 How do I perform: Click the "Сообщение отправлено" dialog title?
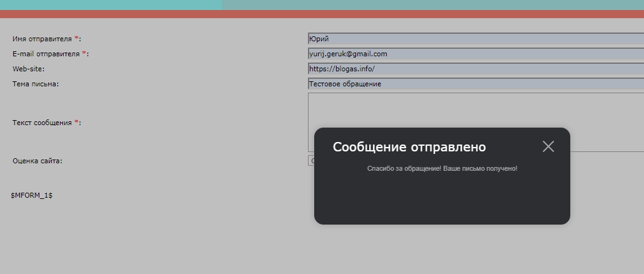click(x=409, y=147)
